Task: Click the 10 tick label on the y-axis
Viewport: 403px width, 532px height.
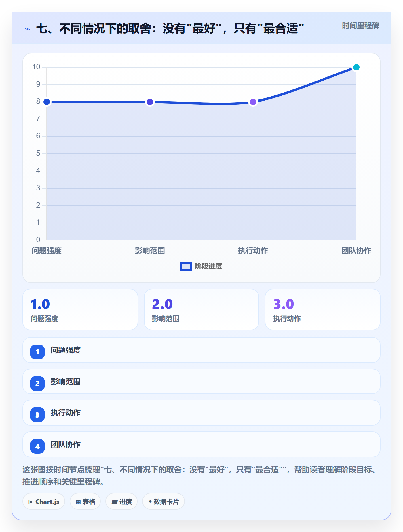Action: tap(36, 67)
